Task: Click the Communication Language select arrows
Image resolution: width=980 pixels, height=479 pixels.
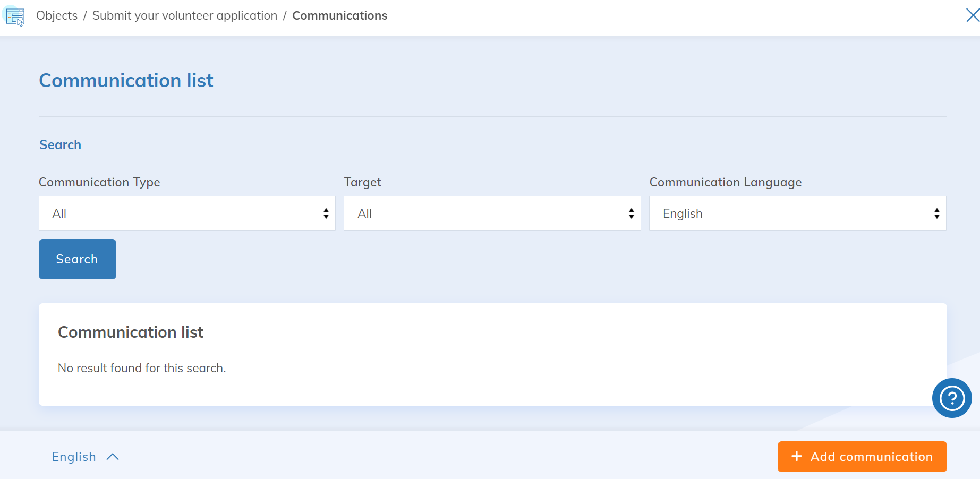Action: (936, 213)
